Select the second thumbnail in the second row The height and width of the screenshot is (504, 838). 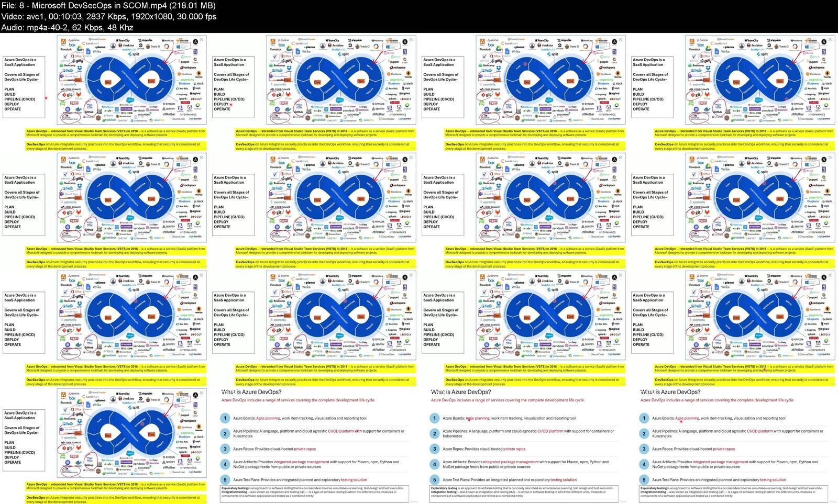click(314, 211)
